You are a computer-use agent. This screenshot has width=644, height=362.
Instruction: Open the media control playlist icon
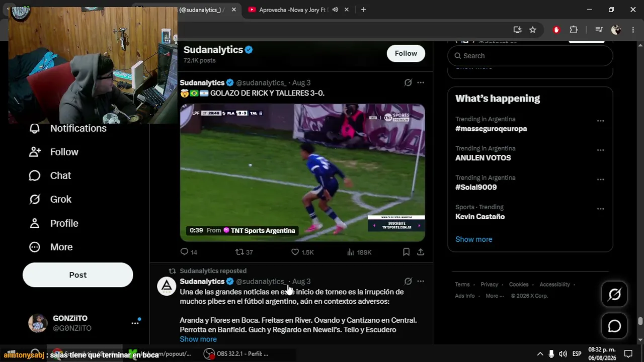click(599, 30)
